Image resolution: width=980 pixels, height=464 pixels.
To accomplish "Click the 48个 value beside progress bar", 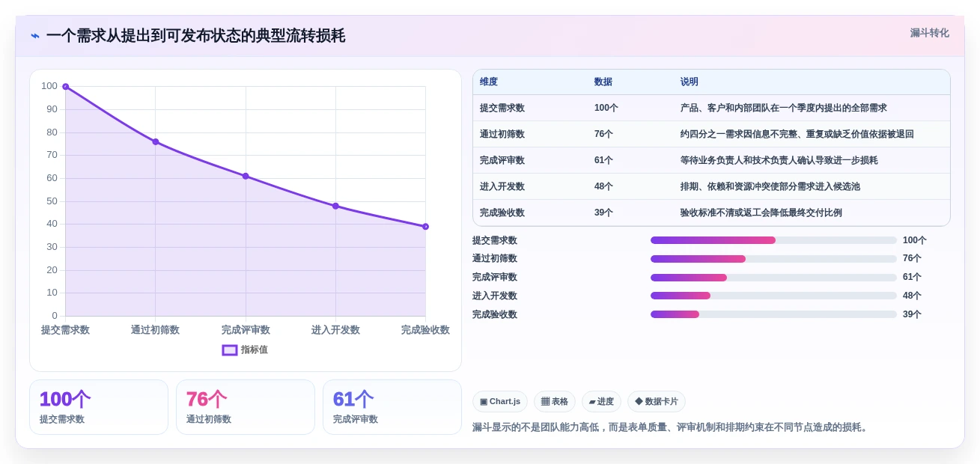I will [912, 296].
